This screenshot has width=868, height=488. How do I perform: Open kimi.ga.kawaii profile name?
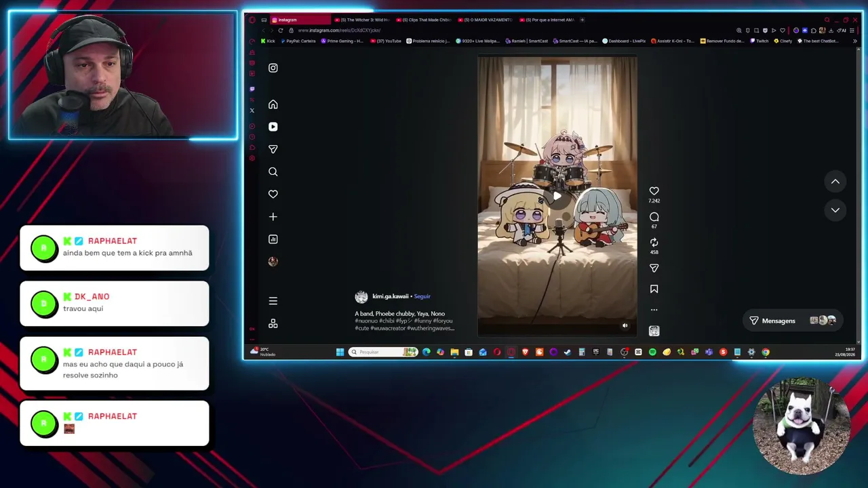point(390,296)
